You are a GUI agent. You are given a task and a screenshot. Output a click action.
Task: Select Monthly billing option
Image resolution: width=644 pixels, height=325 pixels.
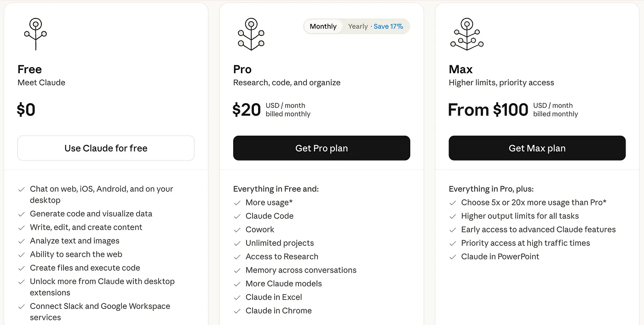pos(323,26)
